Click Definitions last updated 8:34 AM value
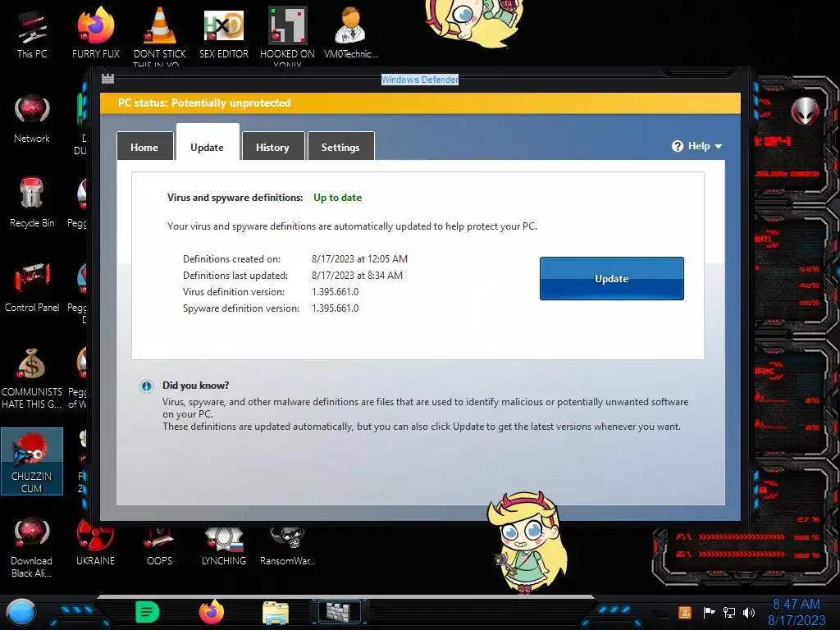Screen dimensions: 840x630 coord(358,276)
